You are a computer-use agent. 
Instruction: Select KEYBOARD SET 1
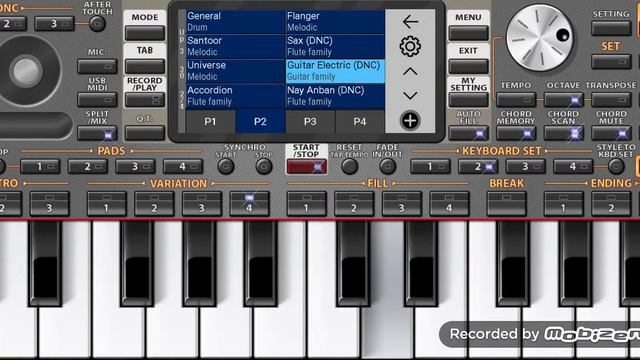(x=430, y=167)
